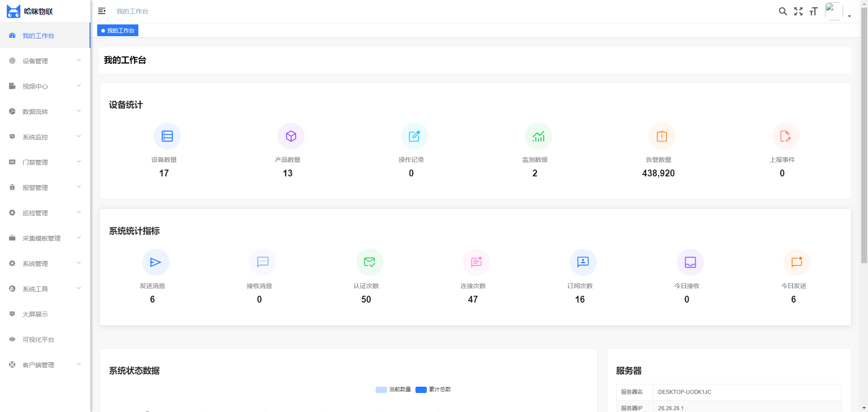868x412 pixels.
Task: Click the page vertical scrollbar
Action: point(864,136)
